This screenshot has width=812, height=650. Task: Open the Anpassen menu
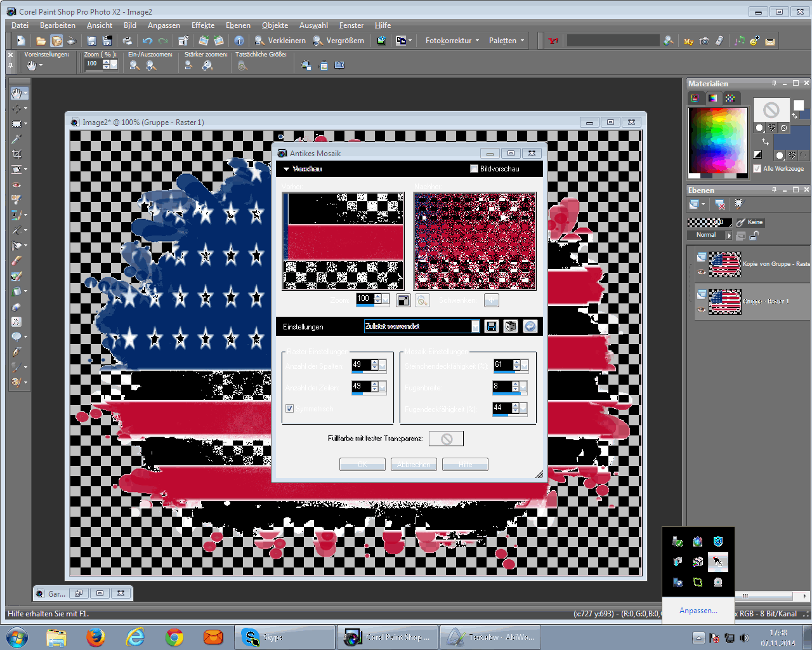pyautogui.click(x=164, y=25)
